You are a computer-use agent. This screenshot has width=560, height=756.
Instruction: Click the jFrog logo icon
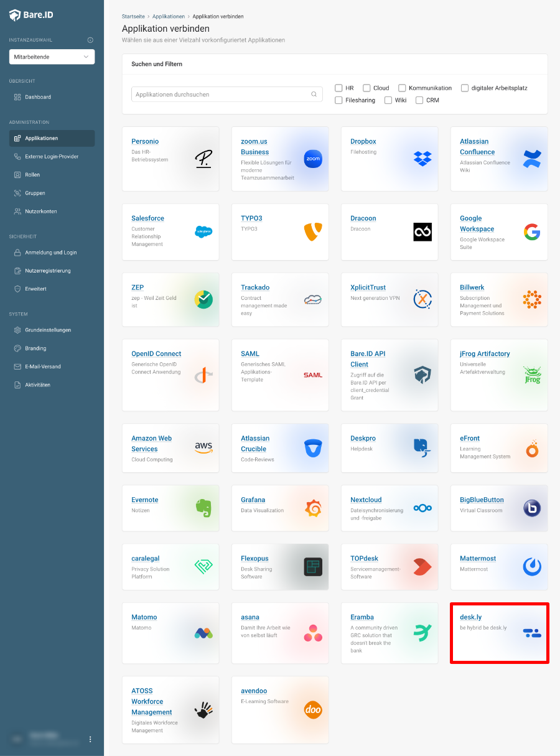[x=532, y=375]
